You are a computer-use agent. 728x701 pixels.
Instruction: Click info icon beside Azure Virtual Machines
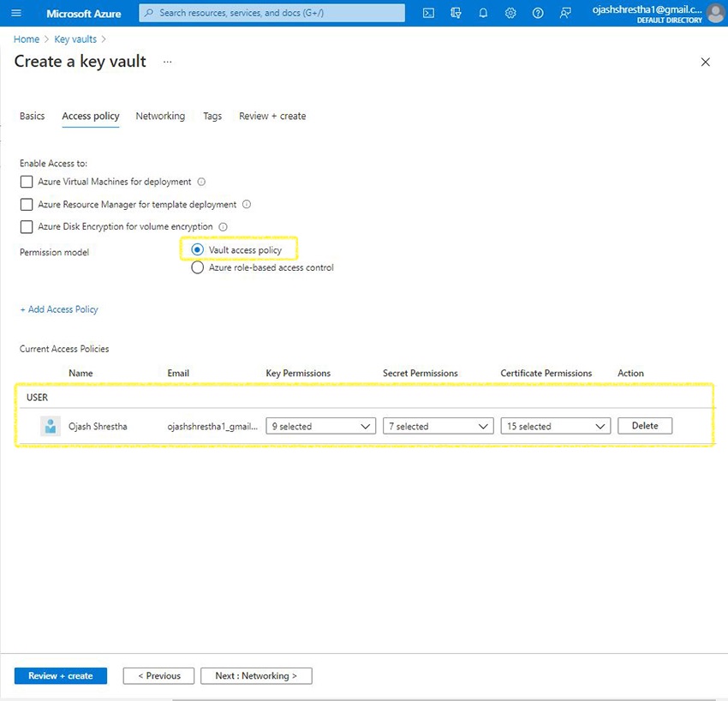(201, 182)
